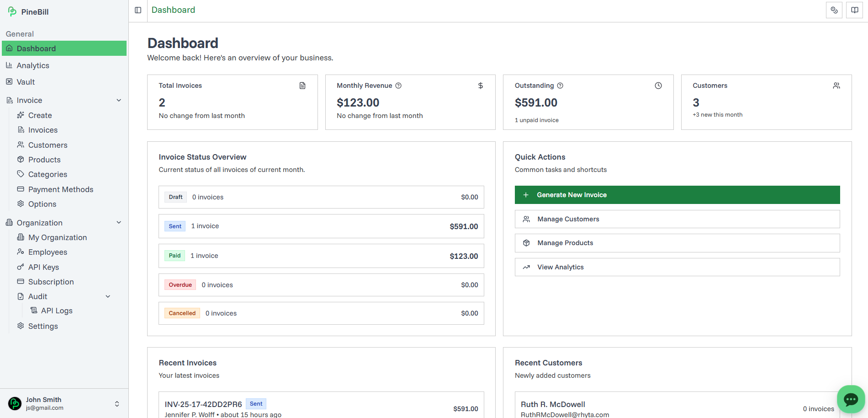868x418 pixels.
Task: Open recent invoice INV-25-17-42DD2PR6
Action: pos(203,404)
